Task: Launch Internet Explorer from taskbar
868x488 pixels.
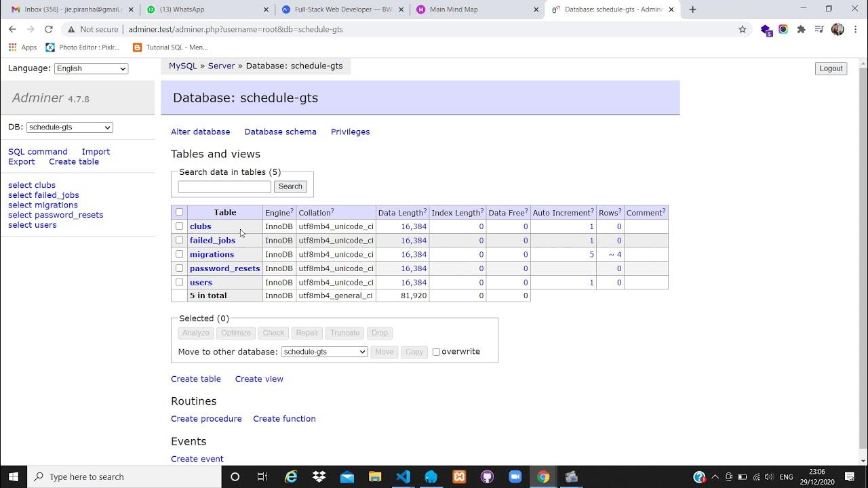Action: 291,476
